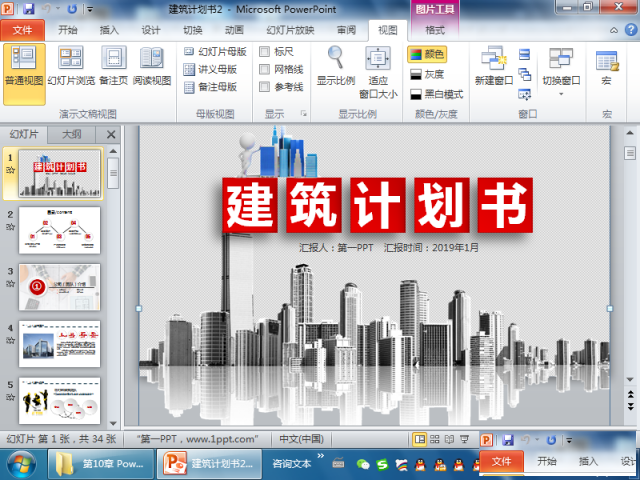Select slide 1 thumbnail

coord(60,173)
